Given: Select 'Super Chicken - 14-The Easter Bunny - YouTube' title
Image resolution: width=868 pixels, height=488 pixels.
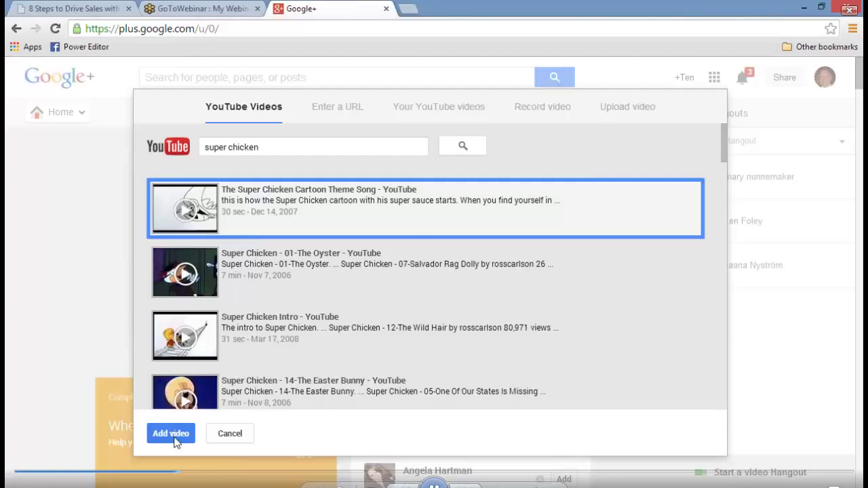Looking at the screenshot, I should point(313,380).
